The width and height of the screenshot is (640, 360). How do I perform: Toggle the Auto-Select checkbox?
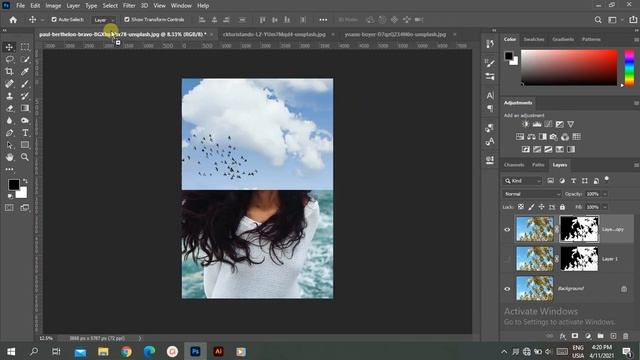(54, 20)
